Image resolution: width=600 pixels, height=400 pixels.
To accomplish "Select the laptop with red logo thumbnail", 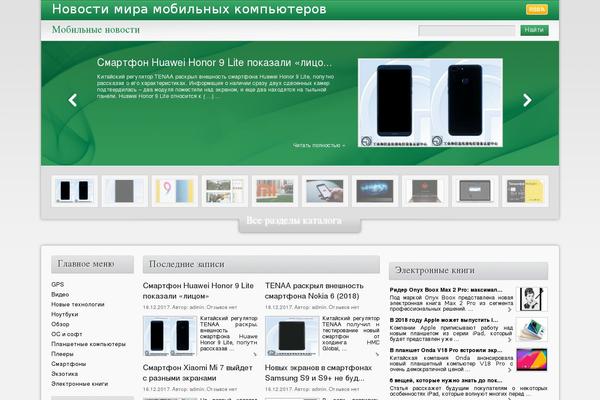I will [425, 191].
